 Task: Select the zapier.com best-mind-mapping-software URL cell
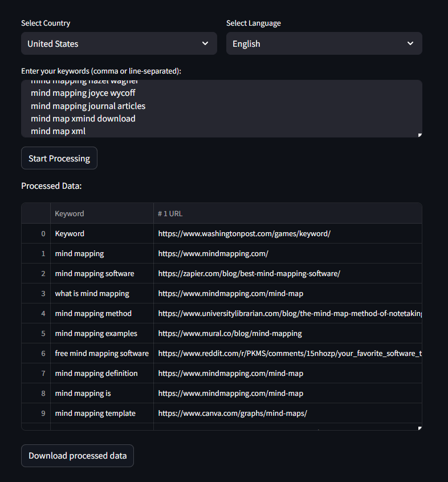pyautogui.click(x=249, y=273)
